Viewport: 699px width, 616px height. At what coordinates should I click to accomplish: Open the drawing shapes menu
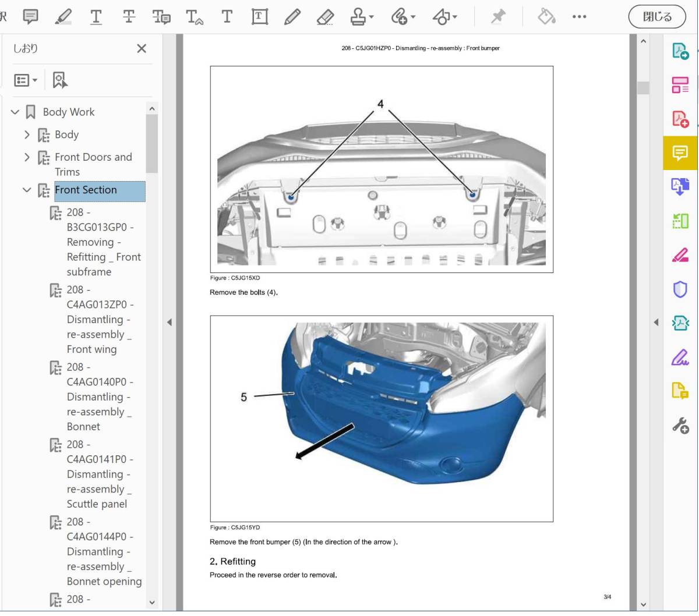[x=445, y=17]
